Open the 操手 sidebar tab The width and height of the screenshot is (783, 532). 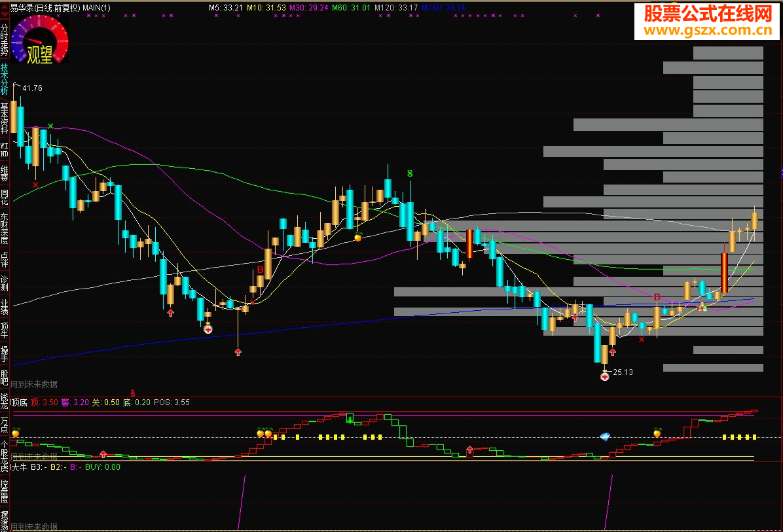pos(4,353)
